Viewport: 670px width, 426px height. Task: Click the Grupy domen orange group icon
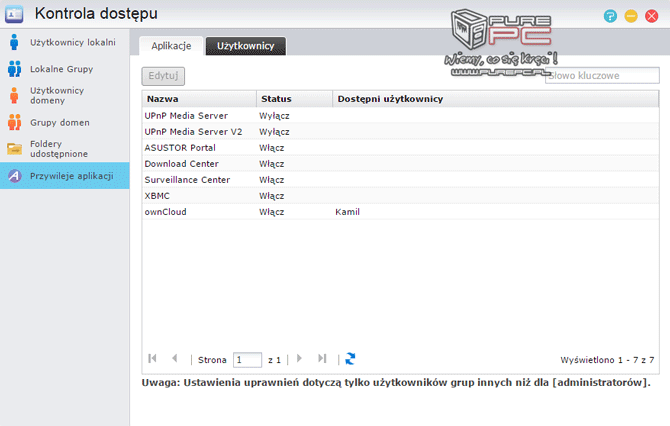14,122
